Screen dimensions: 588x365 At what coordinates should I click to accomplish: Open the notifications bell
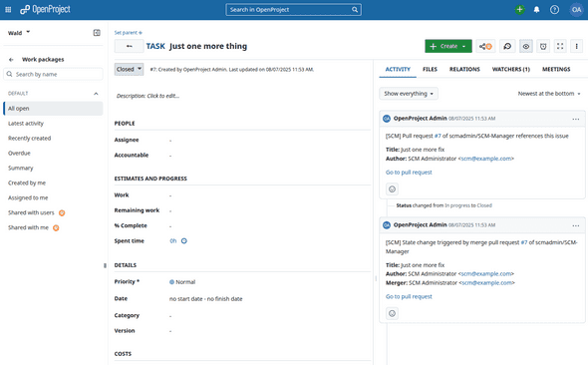point(536,10)
